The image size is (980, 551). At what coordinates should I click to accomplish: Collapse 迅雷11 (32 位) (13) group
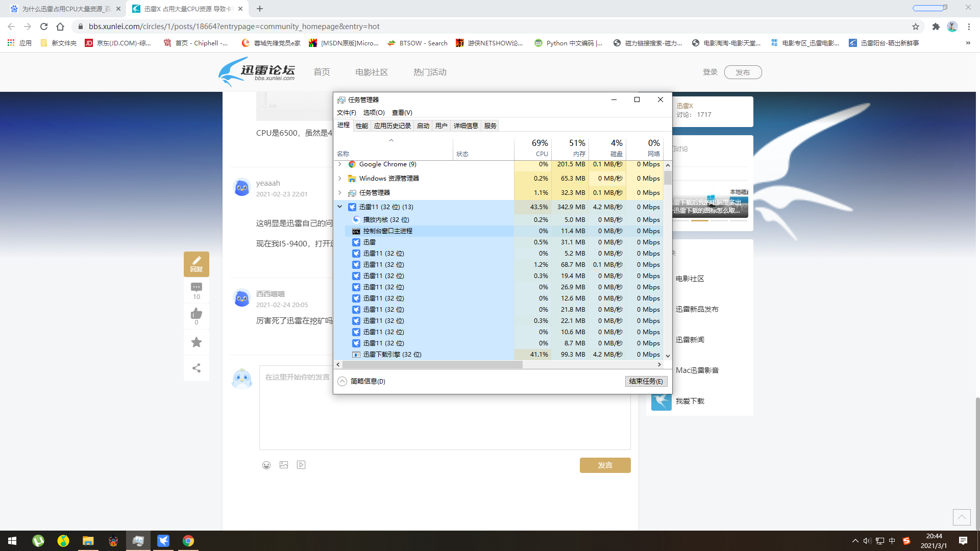[340, 207]
